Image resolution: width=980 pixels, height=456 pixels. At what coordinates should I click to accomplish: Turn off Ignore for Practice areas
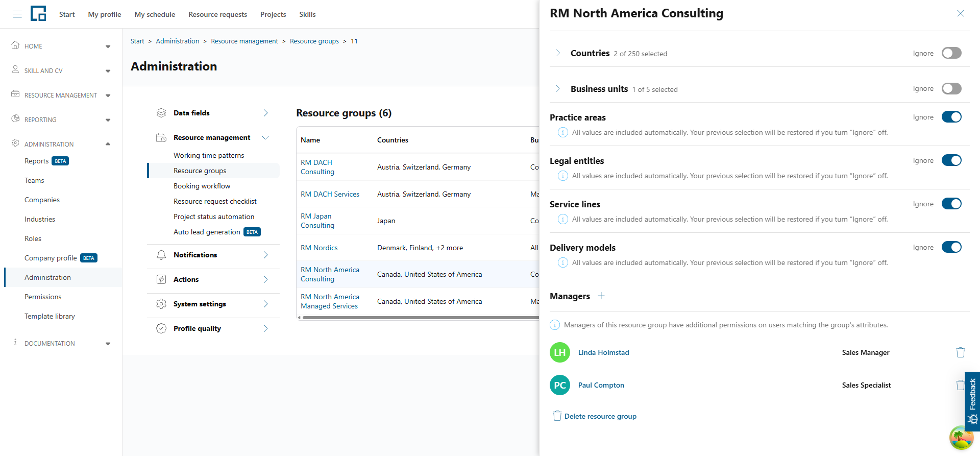[951, 117]
